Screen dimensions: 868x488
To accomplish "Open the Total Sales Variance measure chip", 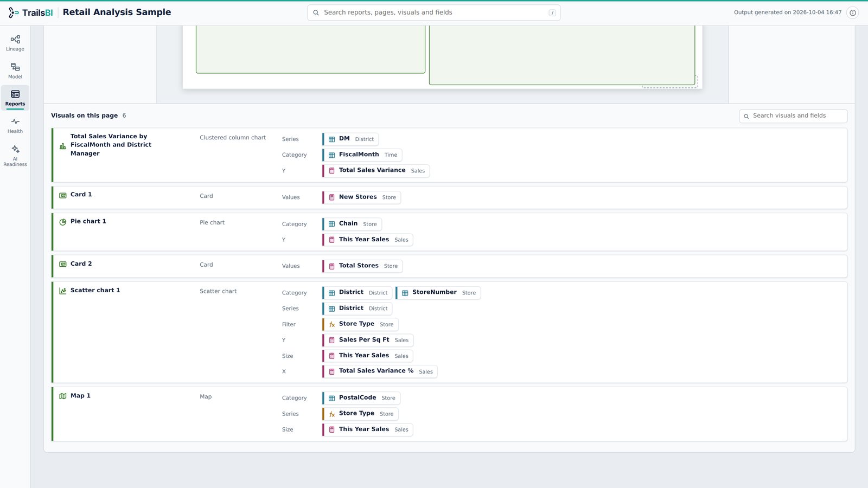I will pos(376,171).
